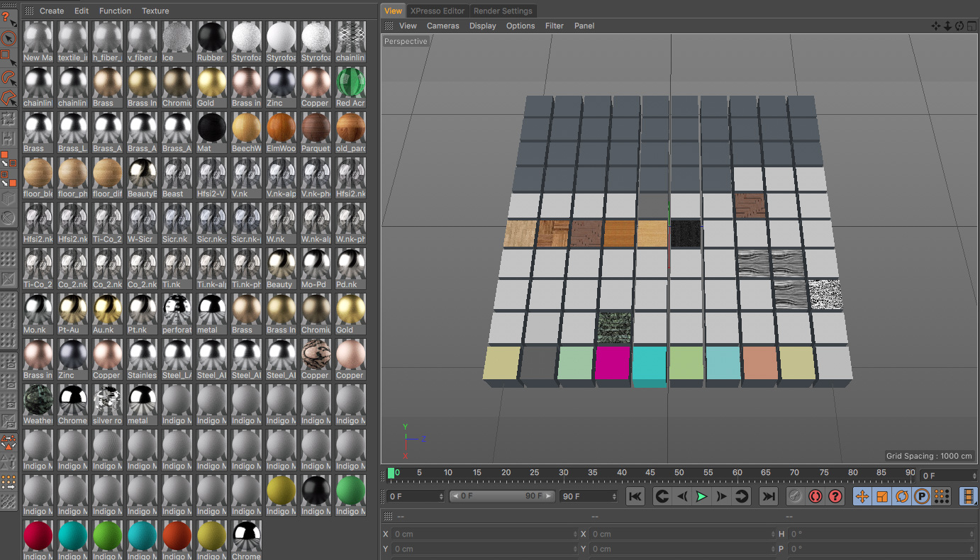Toggle Position keyframe recording button

(x=862, y=497)
